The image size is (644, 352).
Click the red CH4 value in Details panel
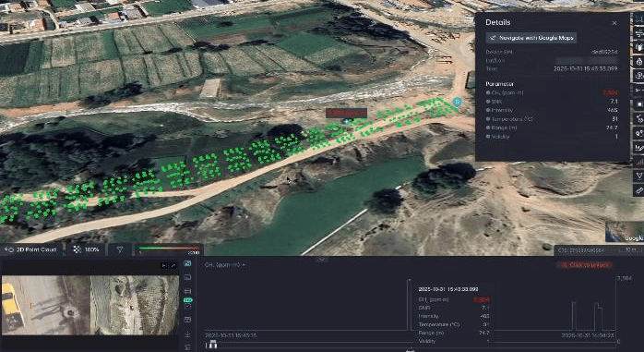tap(610, 93)
